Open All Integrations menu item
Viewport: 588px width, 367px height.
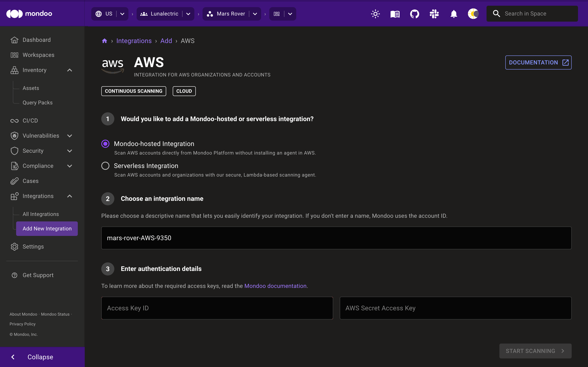[41, 214]
